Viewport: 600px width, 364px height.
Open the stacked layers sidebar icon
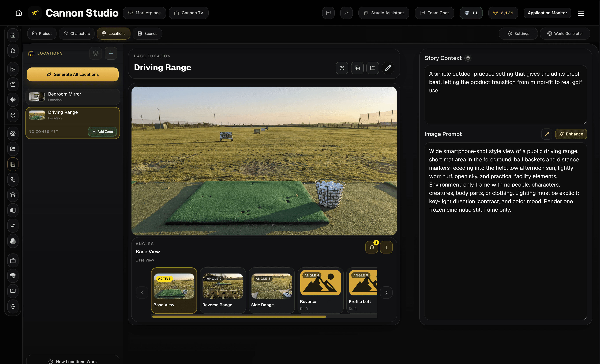(x=13, y=195)
